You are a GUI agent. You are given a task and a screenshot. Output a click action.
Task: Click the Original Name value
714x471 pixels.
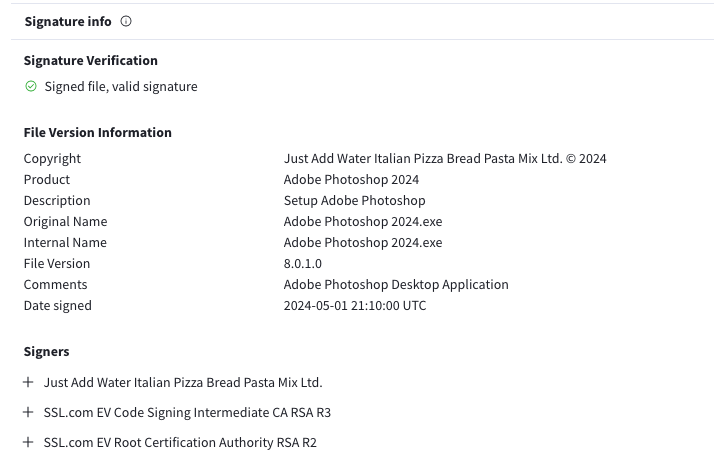[363, 221]
